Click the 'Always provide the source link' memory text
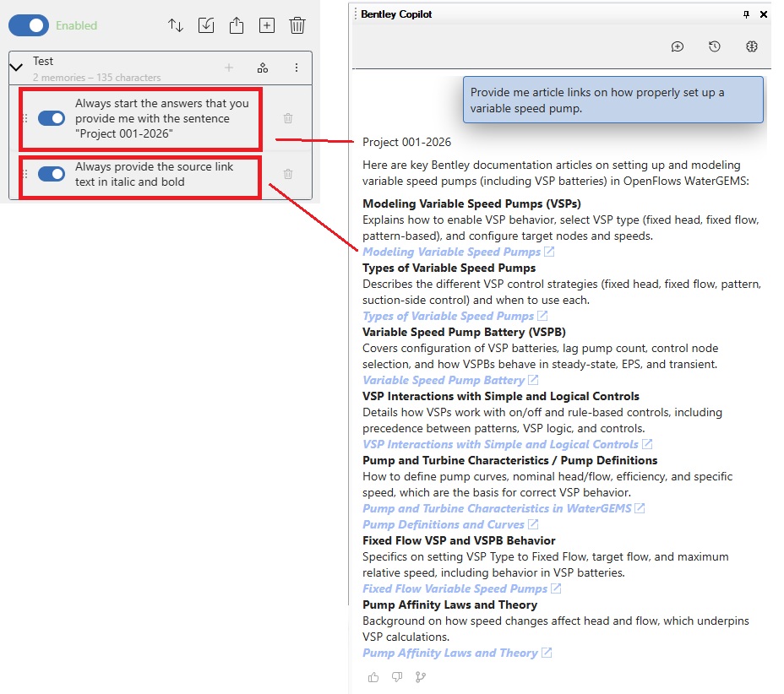This screenshot has height=694, width=784. tap(154, 174)
